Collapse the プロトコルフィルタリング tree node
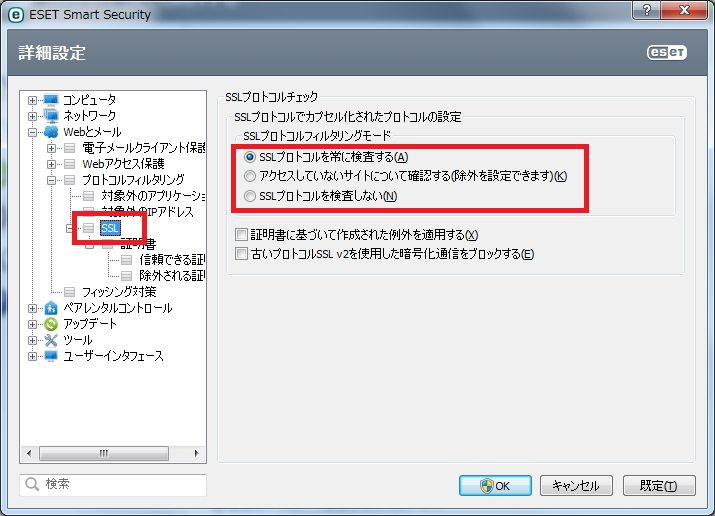 (x=52, y=180)
